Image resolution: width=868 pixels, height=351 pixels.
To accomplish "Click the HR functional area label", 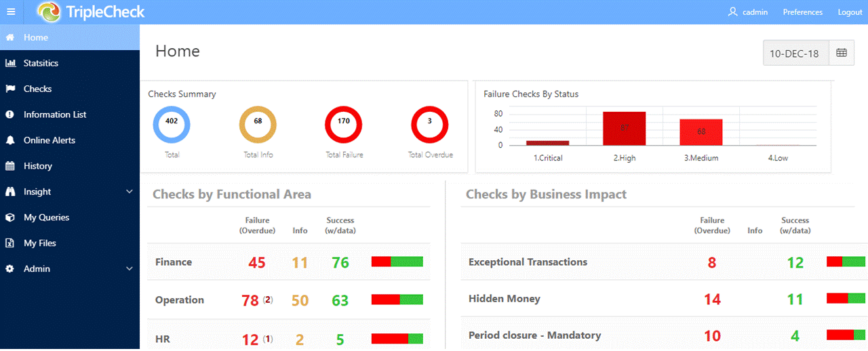I will tap(163, 339).
